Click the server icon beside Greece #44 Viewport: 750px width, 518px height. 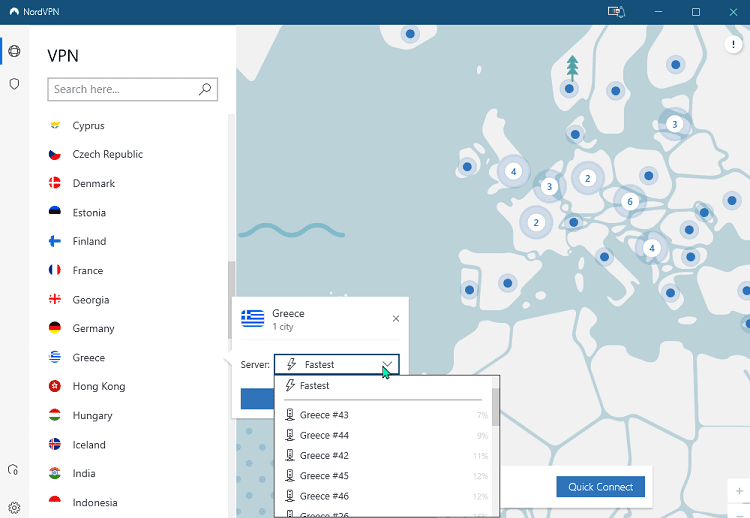tap(290, 435)
